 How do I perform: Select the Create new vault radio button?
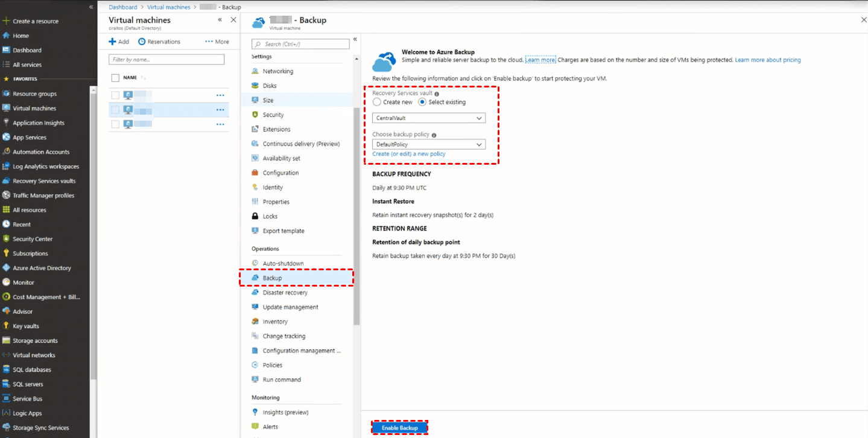[377, 102]
